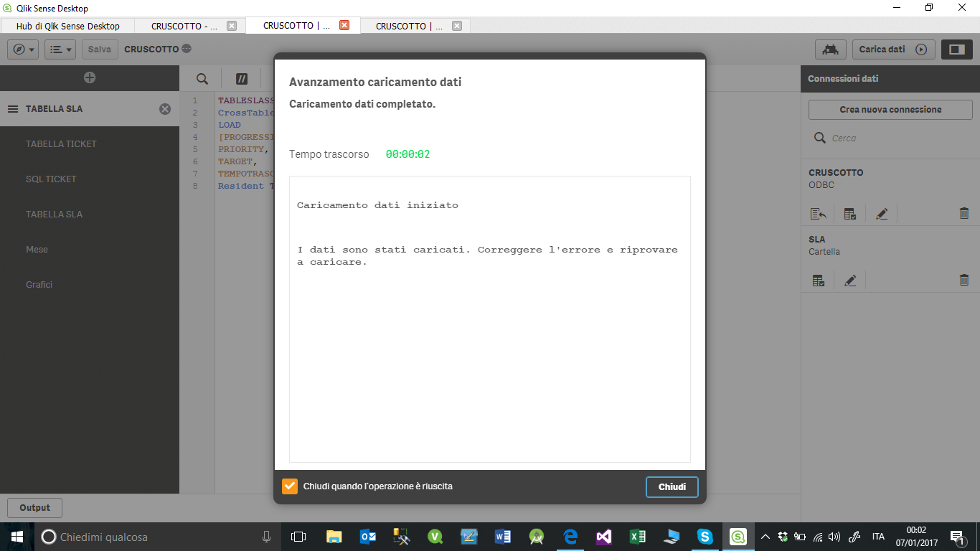The height and width of the screenshot is (551, 980).
Task: Open Skype from taskbar
Action: point(705,537)
